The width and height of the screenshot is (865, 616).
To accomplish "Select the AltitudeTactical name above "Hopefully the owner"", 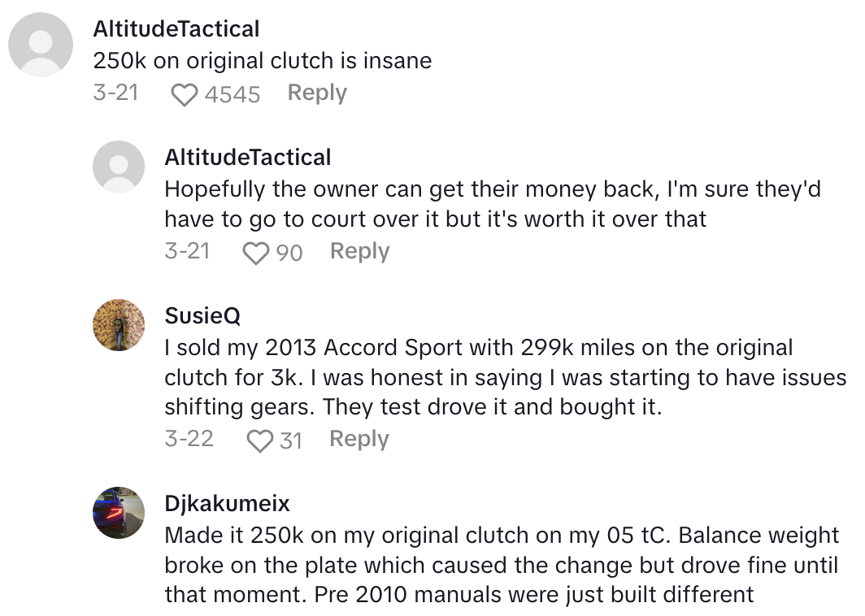I will 248,157.
